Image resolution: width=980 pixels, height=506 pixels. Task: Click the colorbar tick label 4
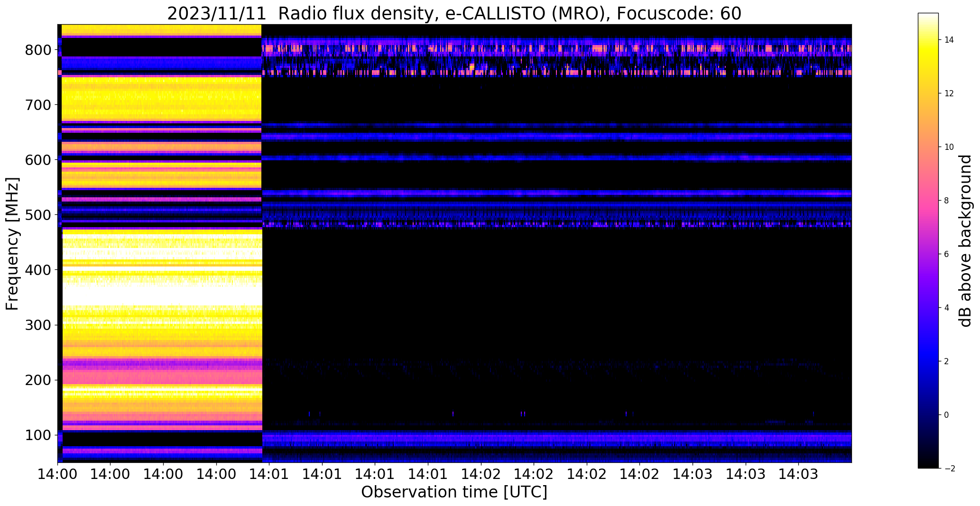point(947,308)
